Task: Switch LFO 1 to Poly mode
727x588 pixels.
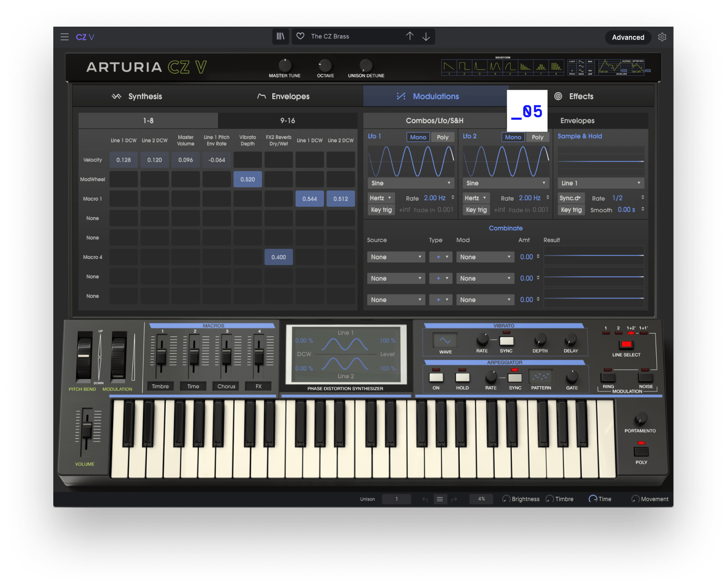Action: tap(442, 137)
